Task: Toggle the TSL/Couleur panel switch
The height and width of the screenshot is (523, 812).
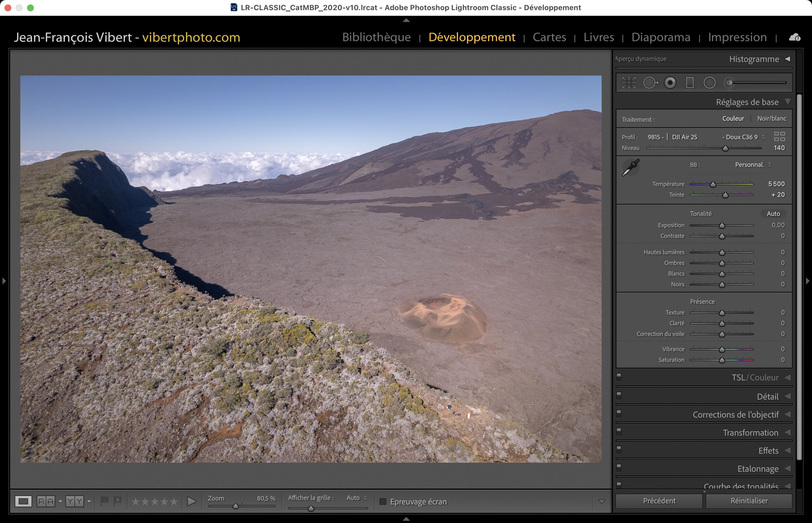Action: (x=619, y=377)
